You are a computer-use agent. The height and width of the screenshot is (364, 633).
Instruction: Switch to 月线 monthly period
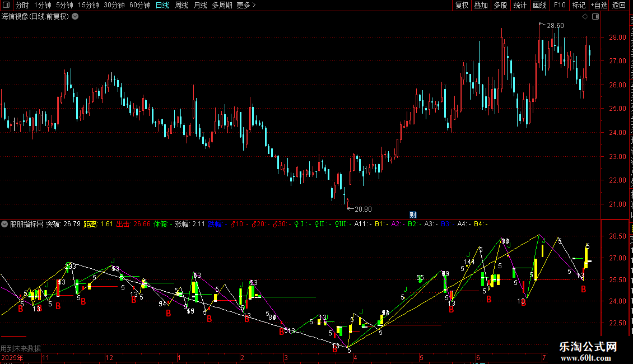[x=200, y=5]
